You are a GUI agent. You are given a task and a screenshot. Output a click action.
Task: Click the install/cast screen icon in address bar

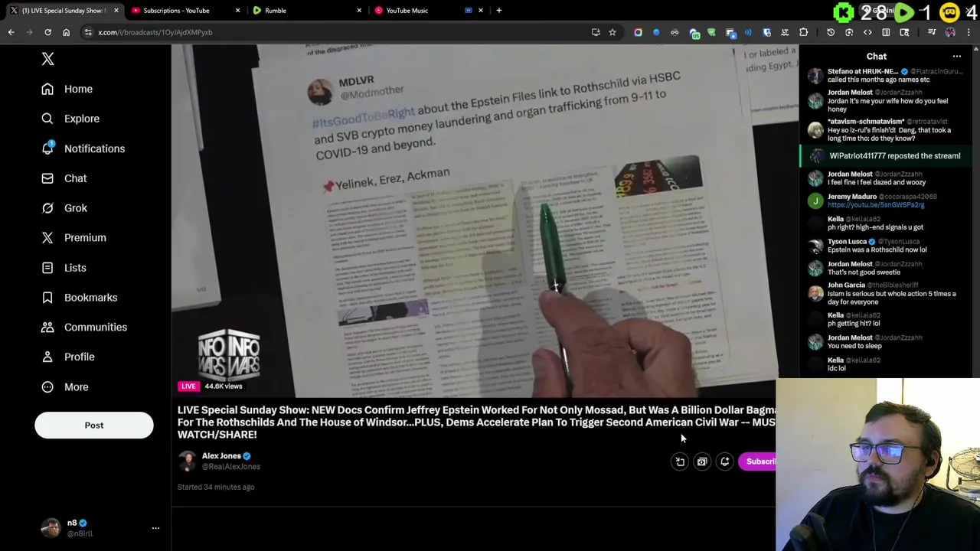click(596, 32)
